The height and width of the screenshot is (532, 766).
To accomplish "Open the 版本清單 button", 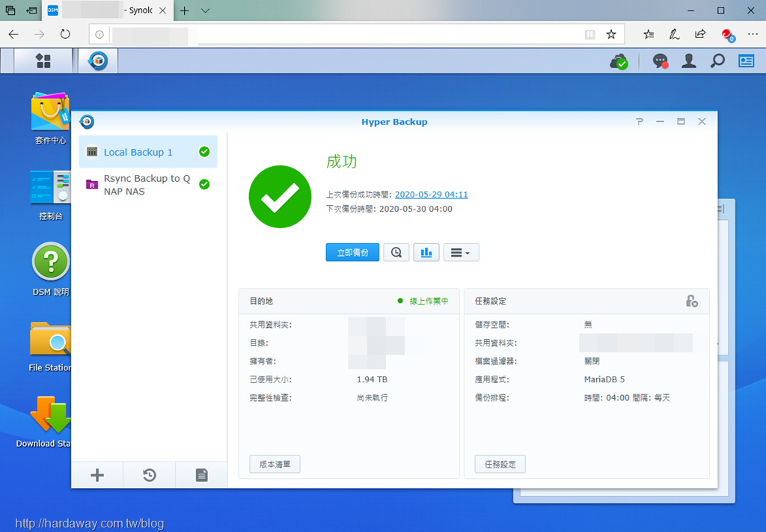I will click(275, 464).
